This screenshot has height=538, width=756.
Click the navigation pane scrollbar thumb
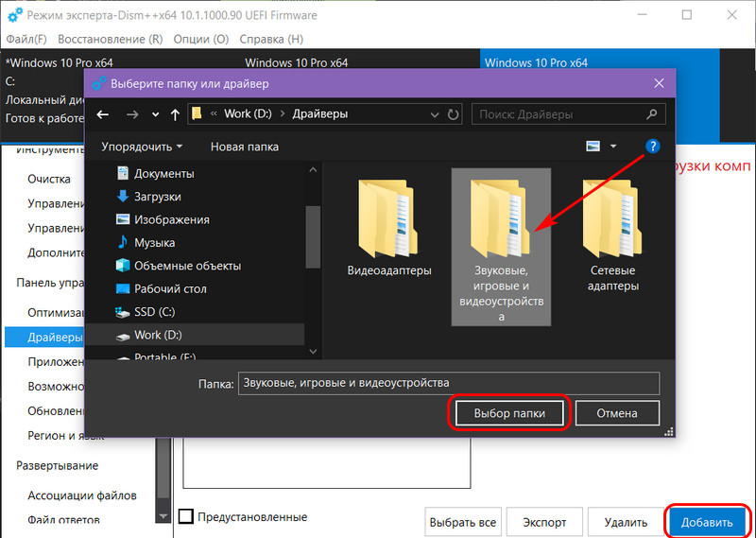coord(313,236)
